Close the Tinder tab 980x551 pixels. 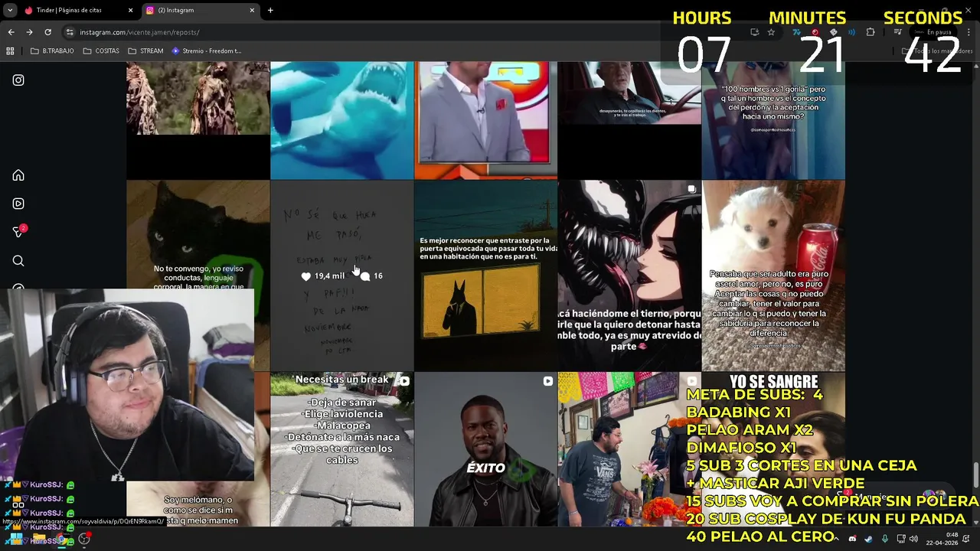coord(130,10)
